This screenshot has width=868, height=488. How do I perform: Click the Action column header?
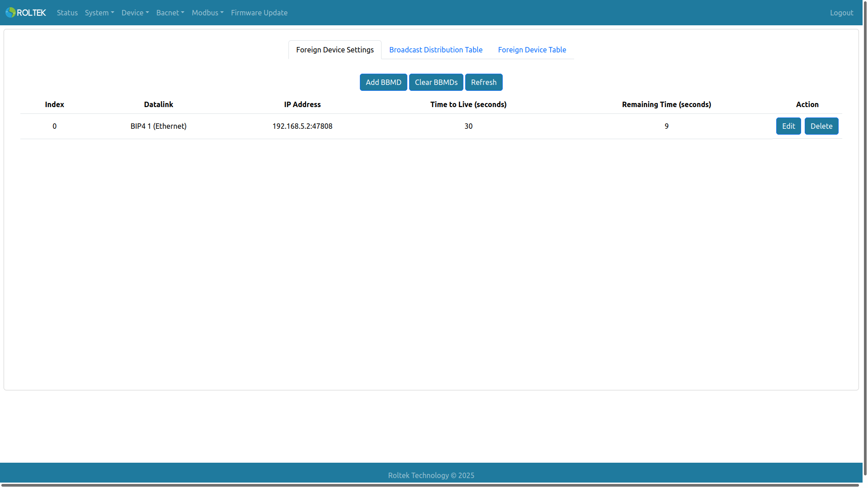(x=807, y=104)
